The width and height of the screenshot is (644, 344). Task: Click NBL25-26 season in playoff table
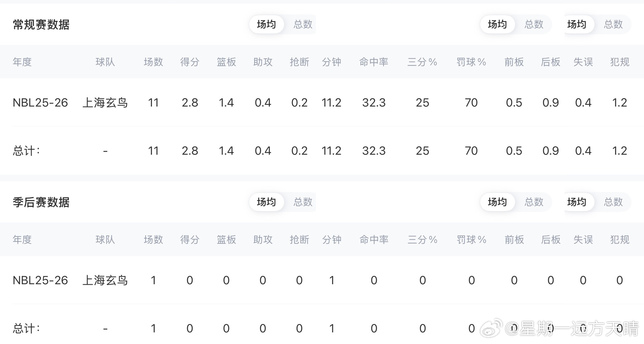coord(40,280)
